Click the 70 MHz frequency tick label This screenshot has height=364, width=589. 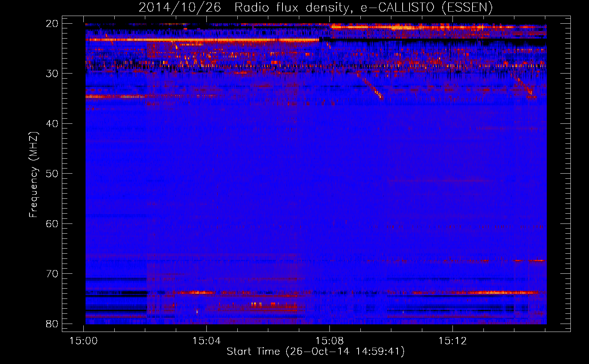pyautogui.click(x=52, y=274)
